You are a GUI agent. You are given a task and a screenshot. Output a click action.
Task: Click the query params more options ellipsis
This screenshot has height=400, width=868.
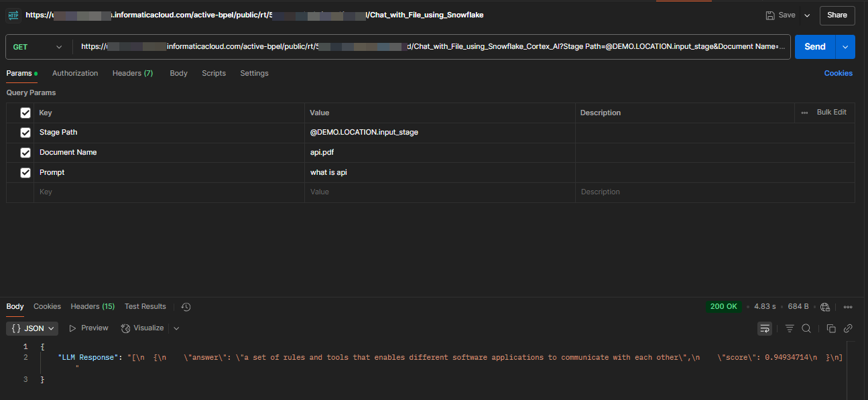[804, 113]
